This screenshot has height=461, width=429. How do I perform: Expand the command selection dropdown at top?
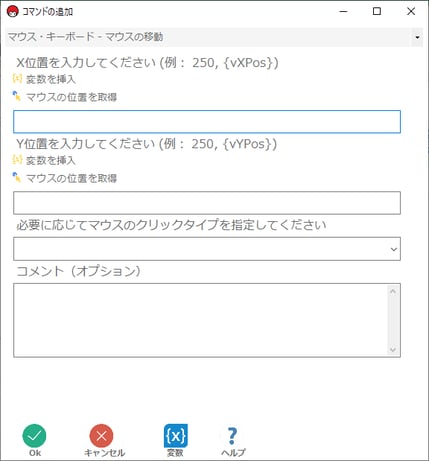click(x=417, y=37)
